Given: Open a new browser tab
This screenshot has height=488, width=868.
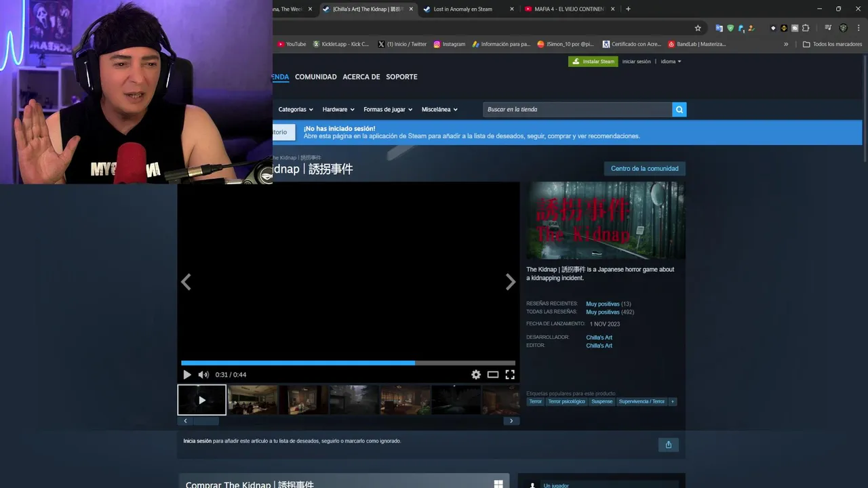Looking at the screenshot, I should click(628, 9).
